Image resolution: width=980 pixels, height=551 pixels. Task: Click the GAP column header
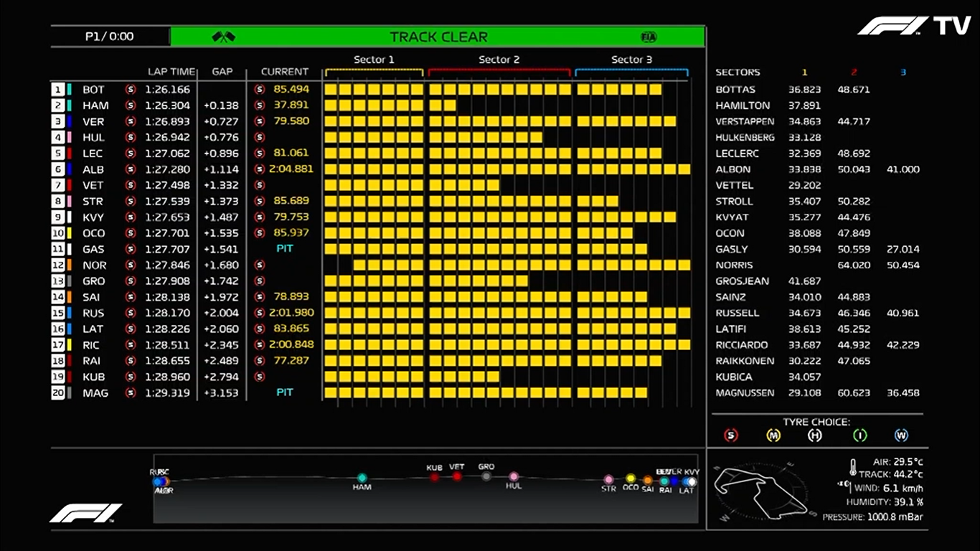(222, 72)
